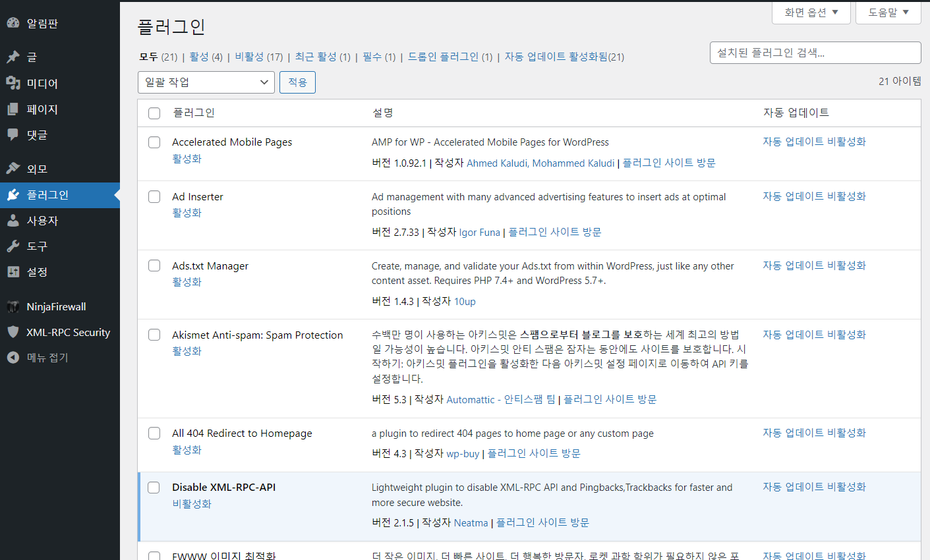The width and height of the screenshot is (930, 560).
Task: Check the Akismet Anti-spam checkbox
Action: click(x=154, y=335)
